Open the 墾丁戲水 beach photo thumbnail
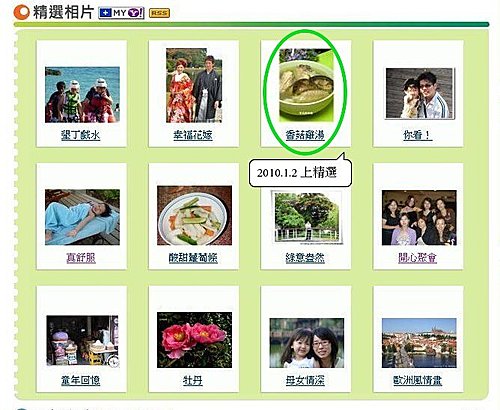This screenshot has height=410, width=500. 82,95
